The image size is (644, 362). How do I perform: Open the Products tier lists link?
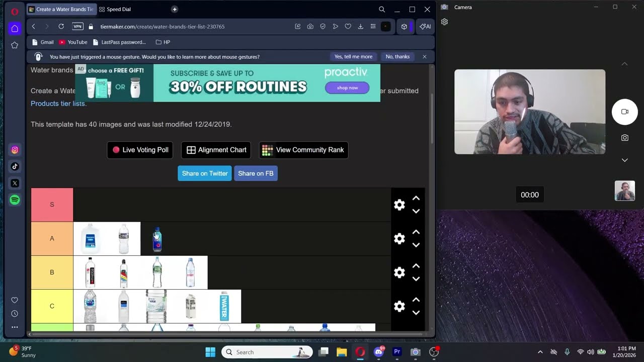pos(59,104)
